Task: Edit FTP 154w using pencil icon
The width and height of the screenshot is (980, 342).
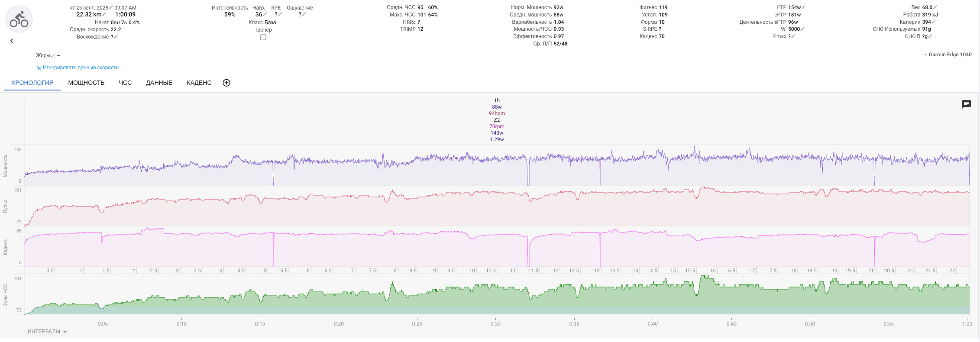Action: 804,7
